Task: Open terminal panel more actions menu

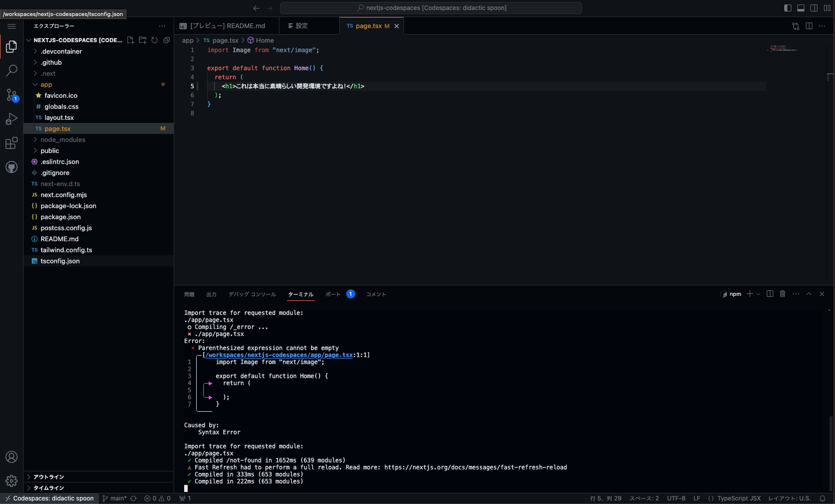Action: pyautogui.click(x=796, y=294)
